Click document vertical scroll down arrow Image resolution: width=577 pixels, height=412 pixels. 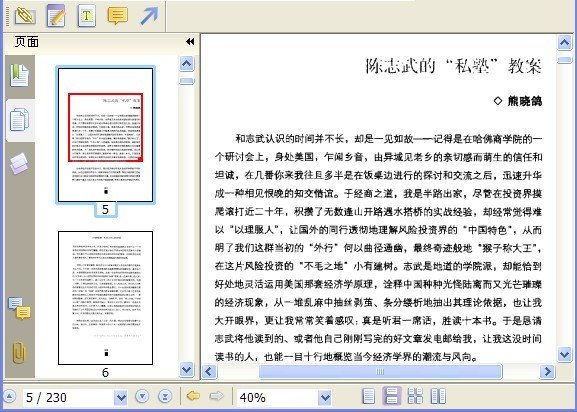564,354
